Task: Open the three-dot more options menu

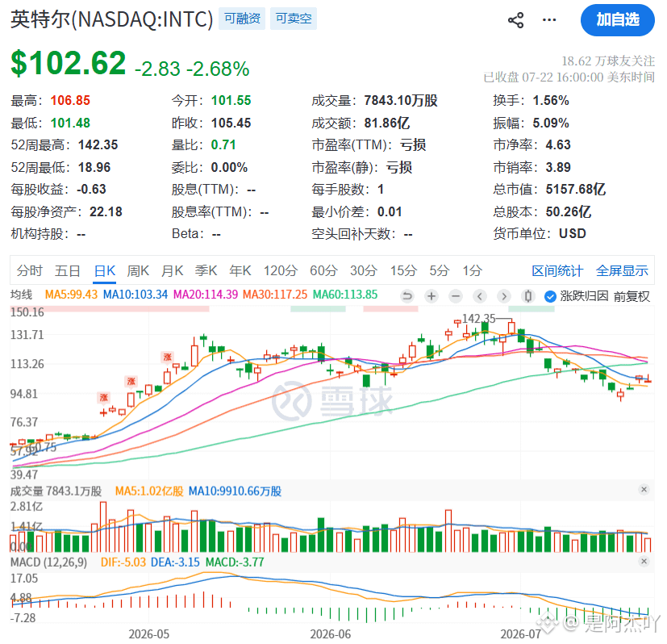Action: point(548,20)
